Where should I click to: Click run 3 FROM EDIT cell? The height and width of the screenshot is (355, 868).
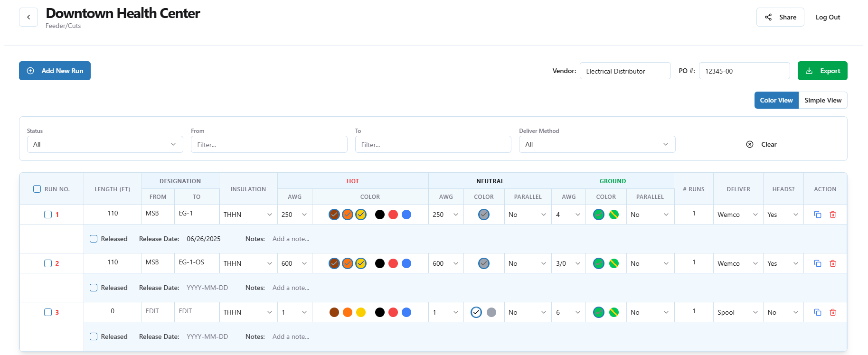[x=158, y=311]
